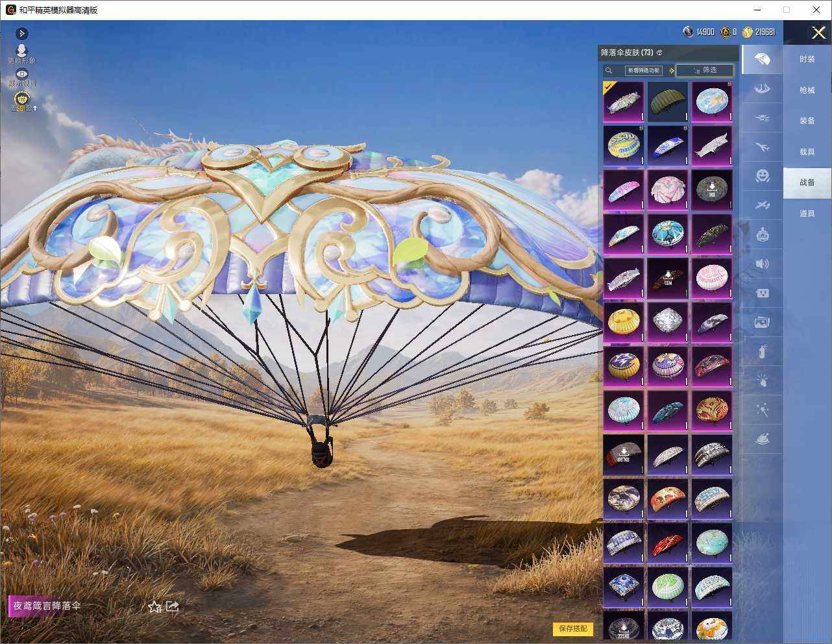Select the magic wand sparkle category icon
This screenshot has width=832, height=644.
point(763,410)
